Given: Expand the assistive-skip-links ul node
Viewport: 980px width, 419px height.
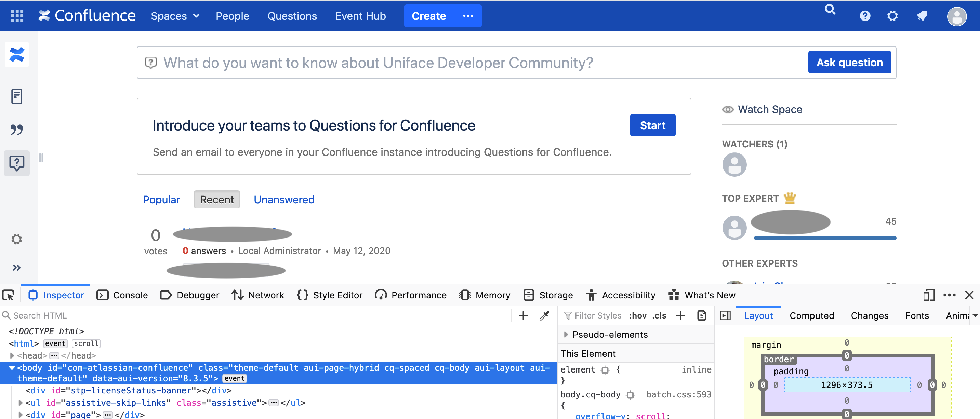Looking at the screenshot, I should (x=20, y=403).
